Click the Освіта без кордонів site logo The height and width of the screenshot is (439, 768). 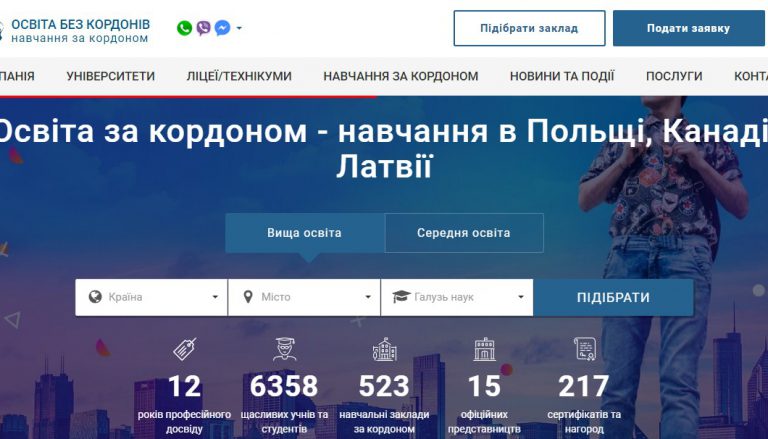coord(78,29)
